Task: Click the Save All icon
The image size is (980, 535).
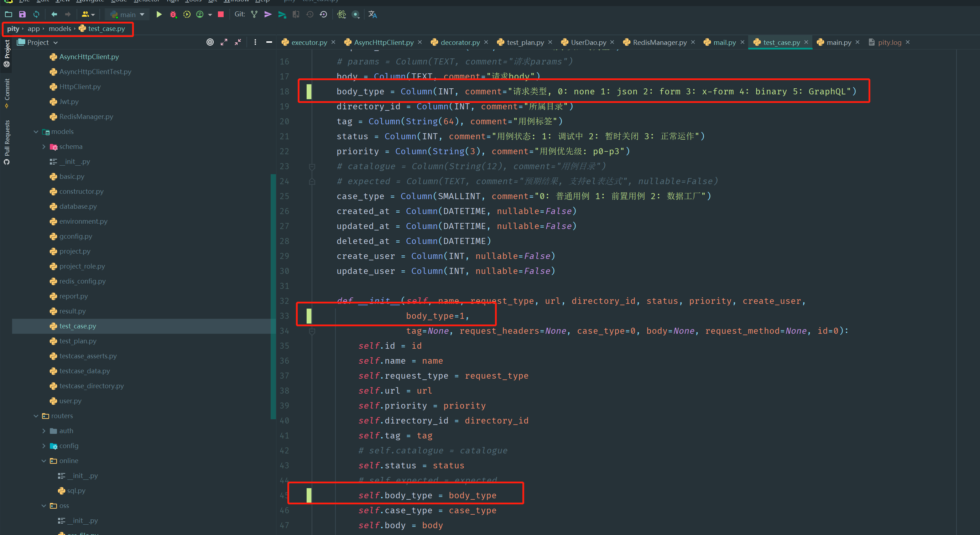Action: coord(22,15)
